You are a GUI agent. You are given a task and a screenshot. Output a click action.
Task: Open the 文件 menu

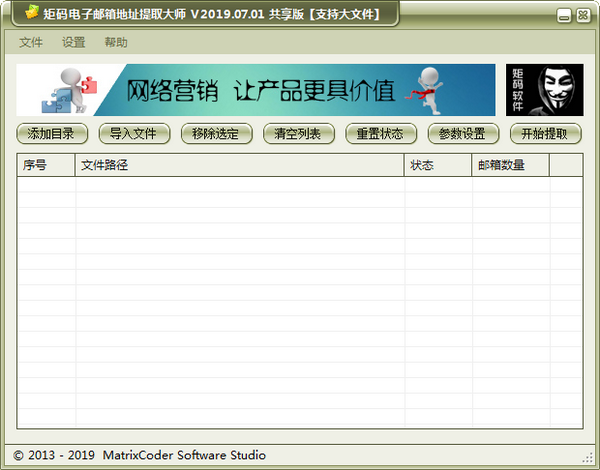coord(31,43)
